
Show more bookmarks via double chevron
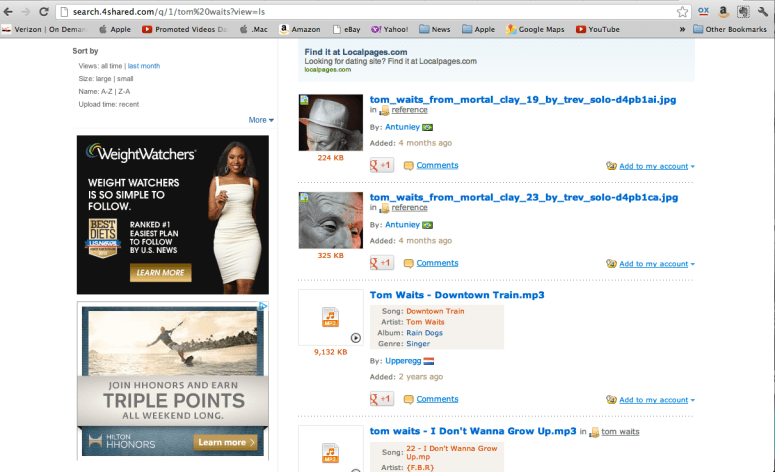[x=697, y=29]
